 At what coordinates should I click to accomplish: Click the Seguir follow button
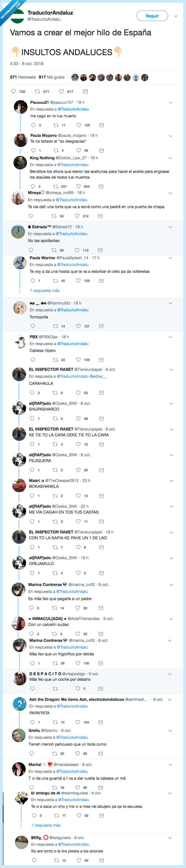point(152,16)
